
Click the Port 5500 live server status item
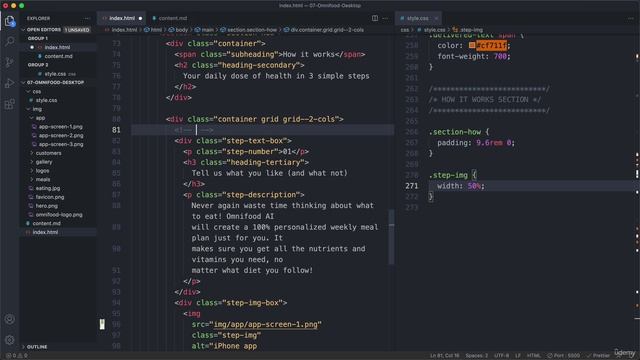(x=563, y=356)
